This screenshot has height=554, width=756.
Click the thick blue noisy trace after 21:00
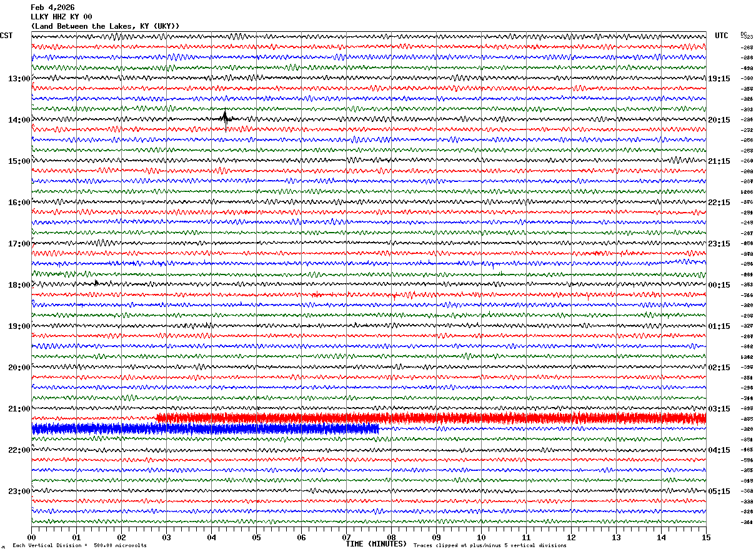(x=205, y=428)
